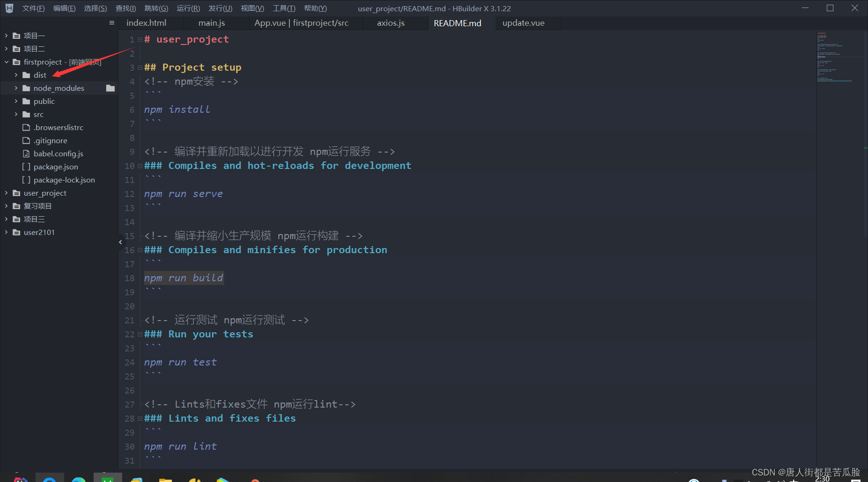
Task: Click the 项目二 project icon
Action: click(16, 49)
